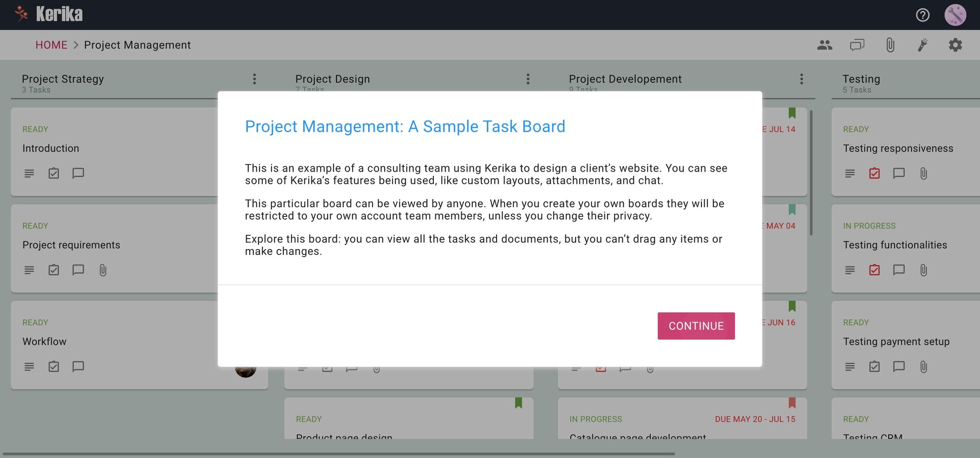Open attachments icon on Testing functionalities card
The image size is (980, 458).
point(923,270)
